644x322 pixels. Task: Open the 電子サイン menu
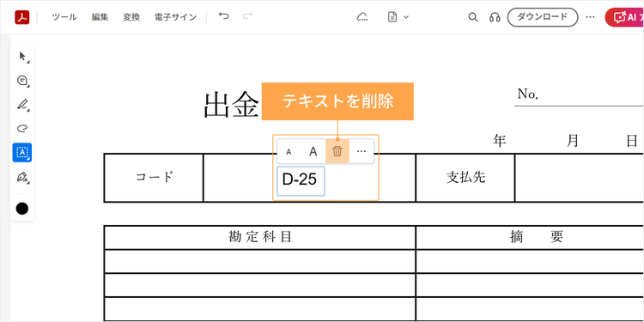click(175, 17)
